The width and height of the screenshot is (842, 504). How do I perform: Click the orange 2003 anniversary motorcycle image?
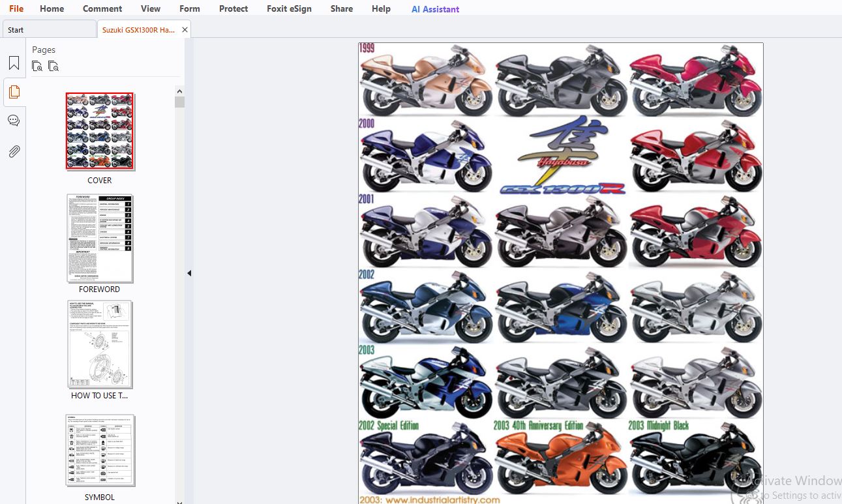(x=561, y=459)
